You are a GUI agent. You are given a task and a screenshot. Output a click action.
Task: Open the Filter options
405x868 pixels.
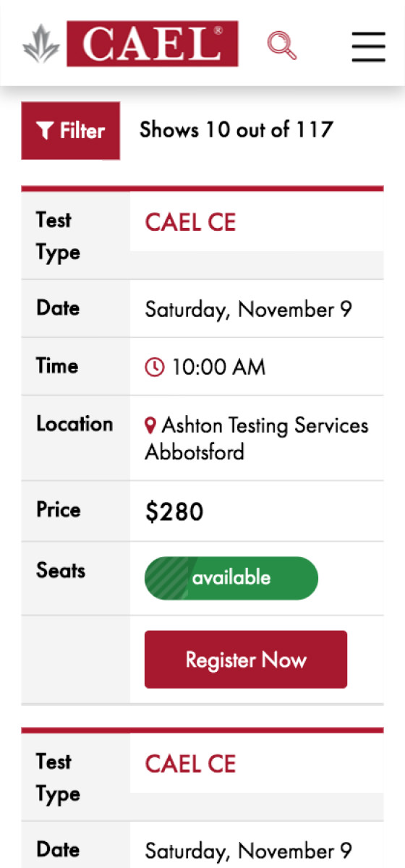(x=71, y=131)
